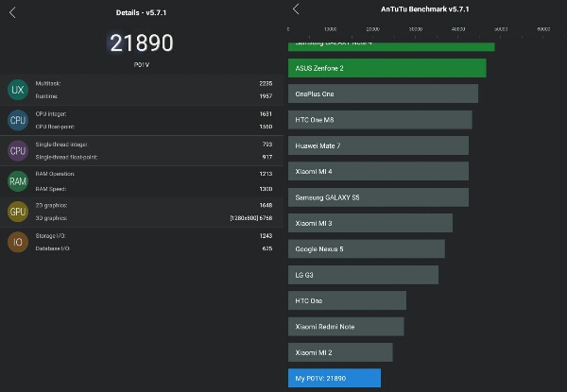
Task: Select the AnTuTu Benchmark v5.7.1 title
Action: pos(425,9)
